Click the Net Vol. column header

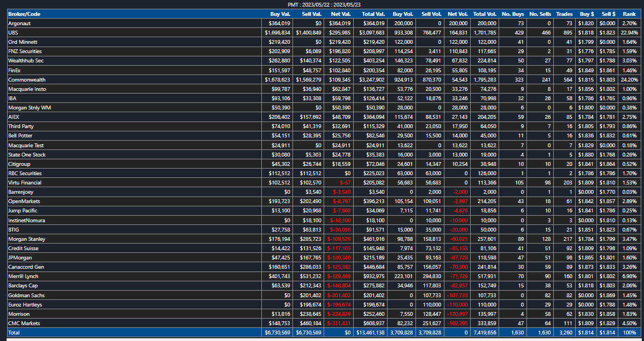[x=458, y=14]
